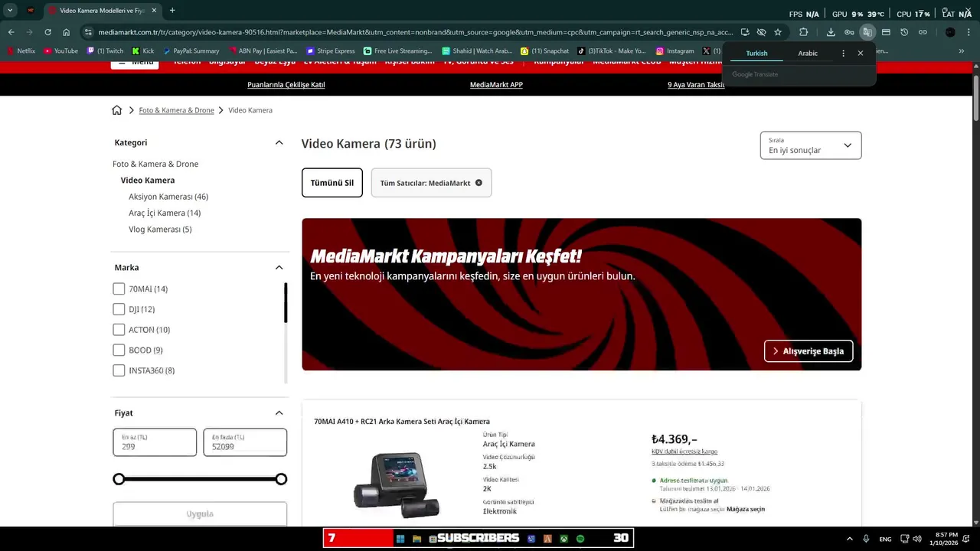The width and height of the screenshot is (980, 551).
Task: Open the Instagram bookmark
Action: pos(675,51)
